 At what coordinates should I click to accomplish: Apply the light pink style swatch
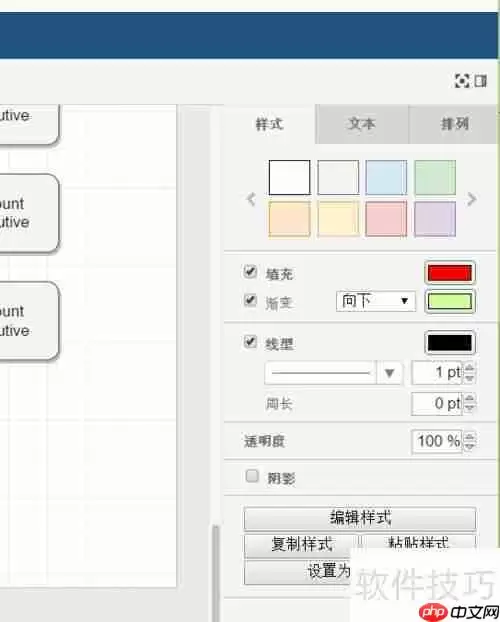[386, 219]
